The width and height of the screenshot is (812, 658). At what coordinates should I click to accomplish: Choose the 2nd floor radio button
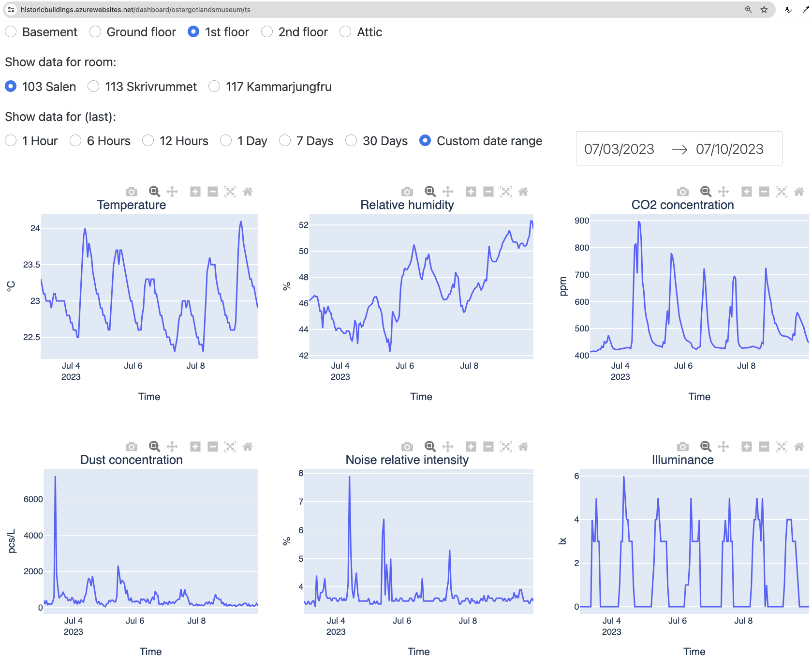pyautogui.click(x=267, y=32)
